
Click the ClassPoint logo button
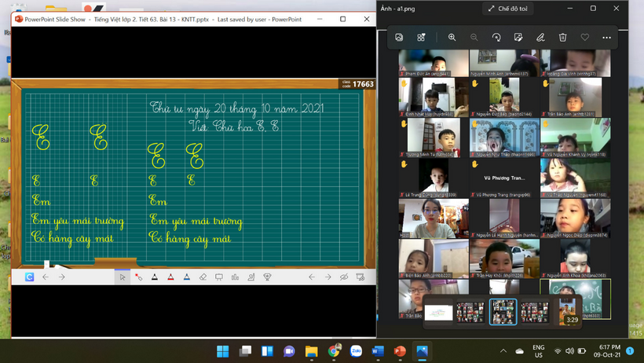coord(29,277)
